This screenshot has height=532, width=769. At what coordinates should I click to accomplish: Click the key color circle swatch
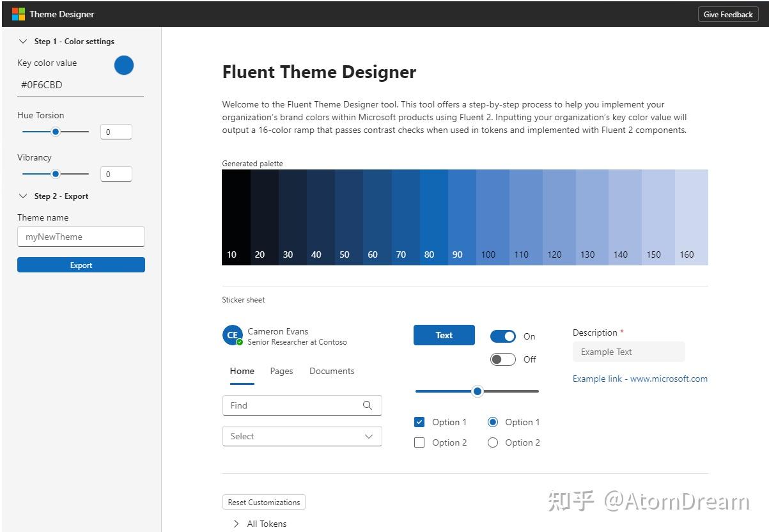click(124, 65)
